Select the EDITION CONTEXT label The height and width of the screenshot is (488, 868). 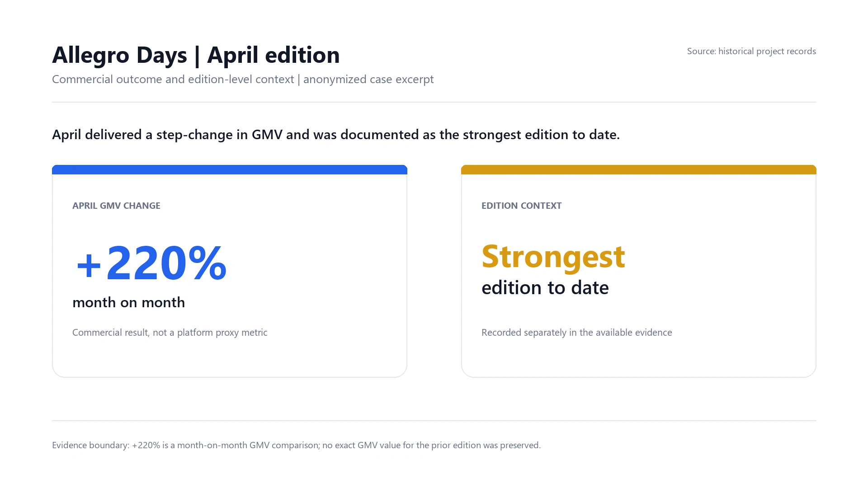pos(521,206)
